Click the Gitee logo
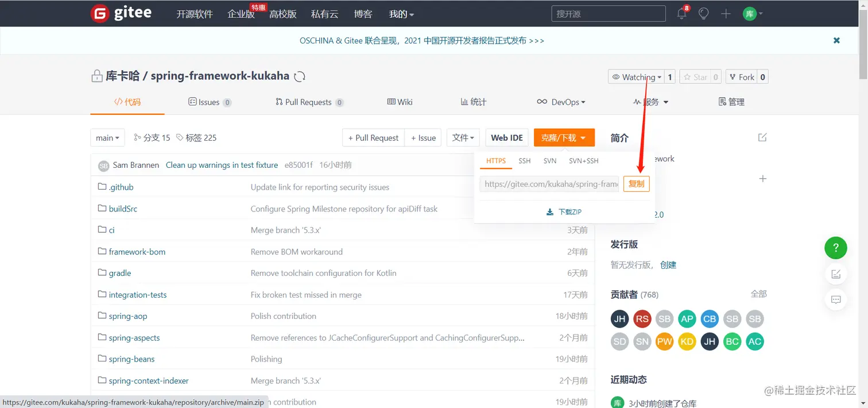Image resolution: width=868 pixels, height=408 pixels. point(121,13)
